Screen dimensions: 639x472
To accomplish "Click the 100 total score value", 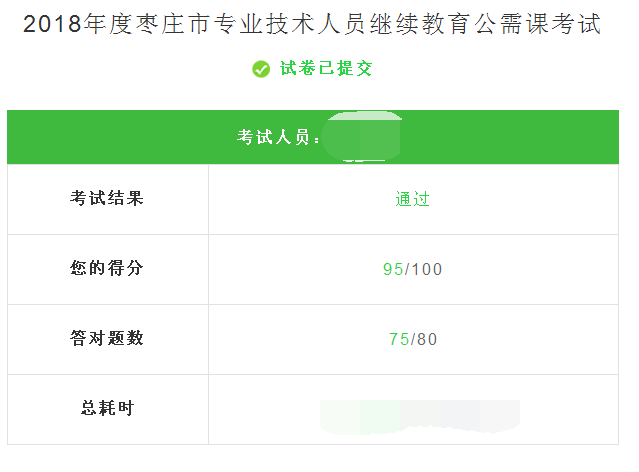I will tap(426, 269).
